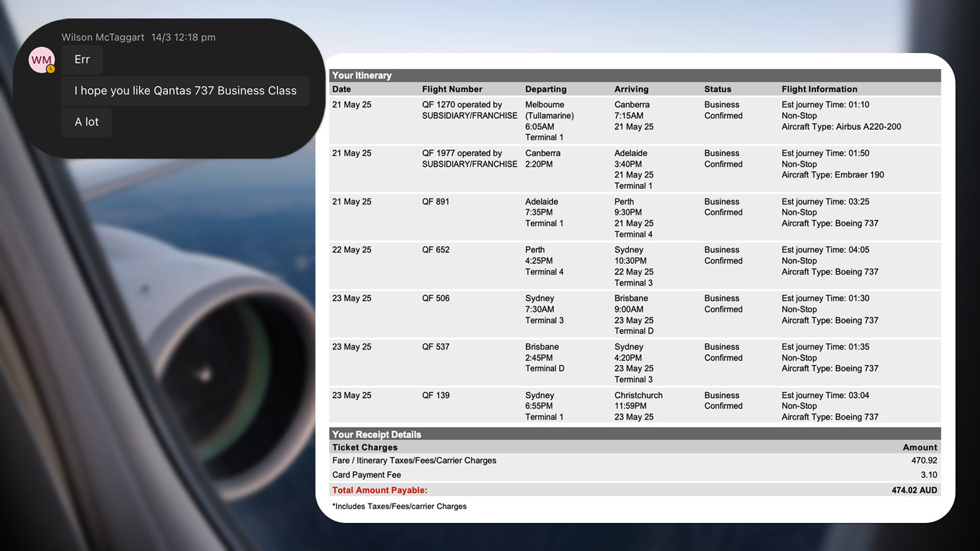Click the Sydney 6:55PM departing cell
Image resolution: width=980 pixels, height=551 pixels.
544,406
